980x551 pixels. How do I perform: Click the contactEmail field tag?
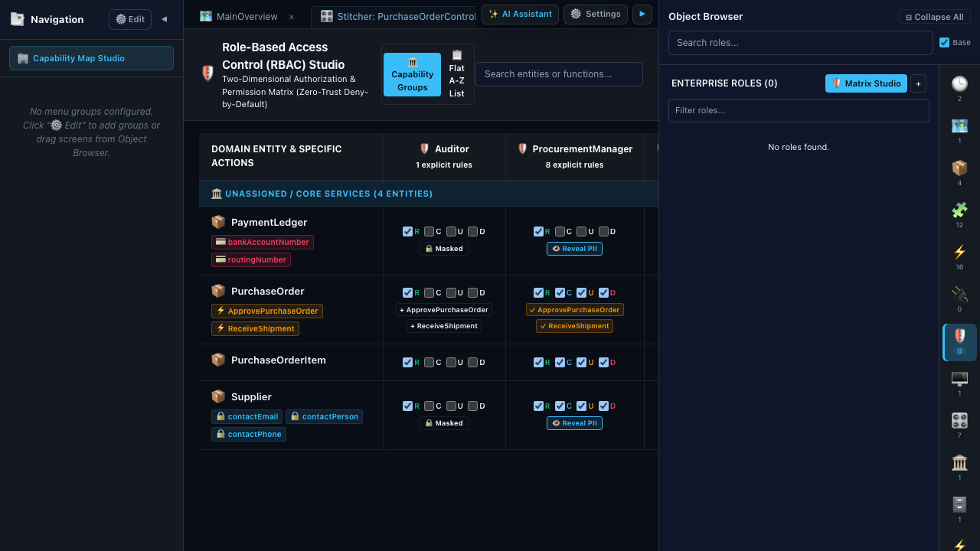pyautogui.click(x=247, y=416)
